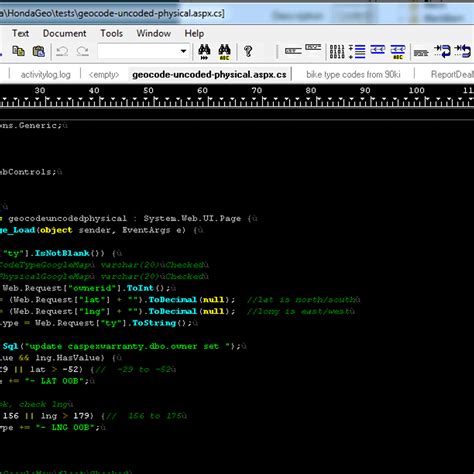Click the 'lat is north/south' comment
The height and width of the screenshot is (474, 474).
tap(301, 300)
